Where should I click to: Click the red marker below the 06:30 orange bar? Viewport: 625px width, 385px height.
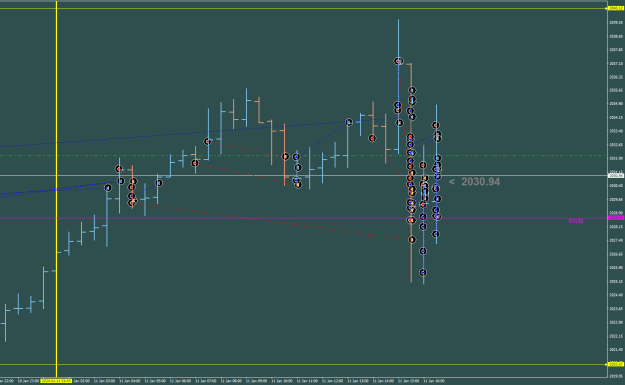pos(195,163)
